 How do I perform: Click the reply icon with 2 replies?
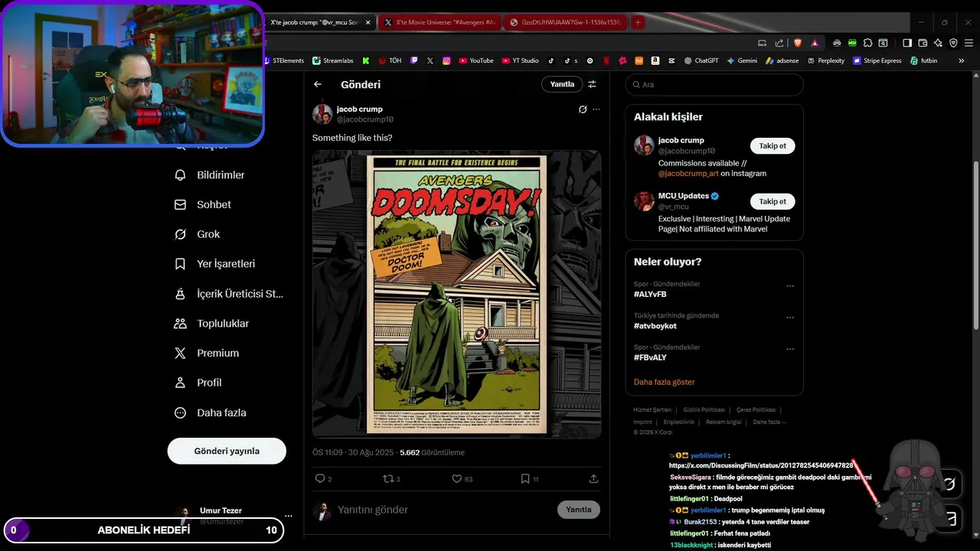pyautogui.click(x=320, y=479)
